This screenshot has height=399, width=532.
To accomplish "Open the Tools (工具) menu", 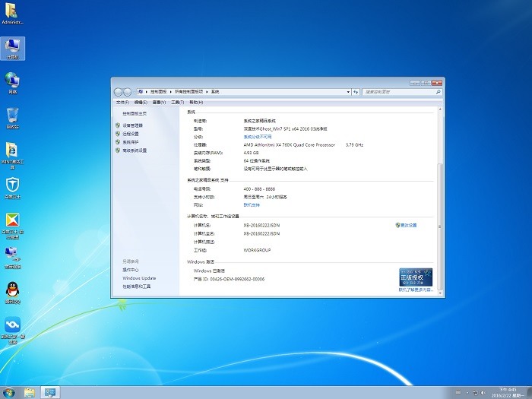I will [177, 102].
